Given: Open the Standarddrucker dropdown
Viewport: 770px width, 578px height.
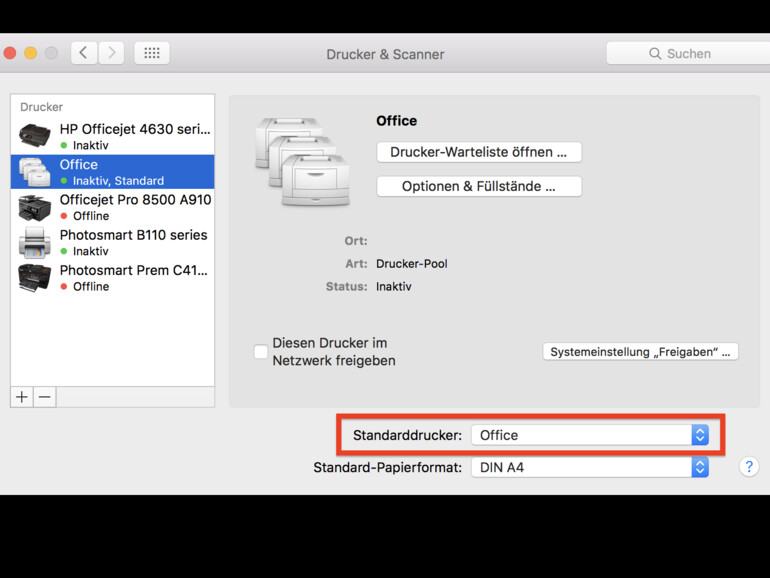Looking at the screenshot, I should [x=589, y=435].
